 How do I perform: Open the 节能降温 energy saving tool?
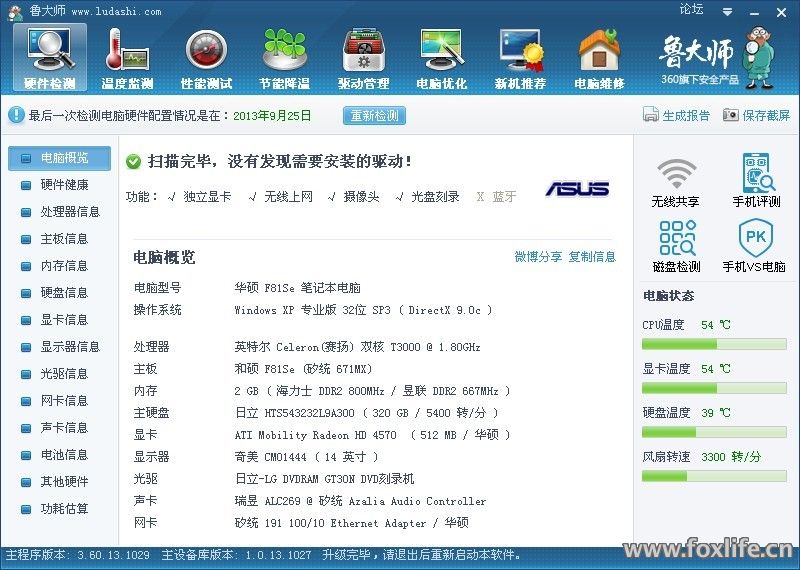[285, 59]
